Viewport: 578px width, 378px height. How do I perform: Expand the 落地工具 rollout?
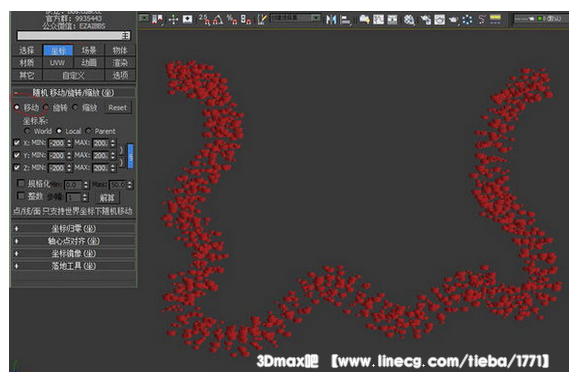pyautogui.click(x=73, y=266)
